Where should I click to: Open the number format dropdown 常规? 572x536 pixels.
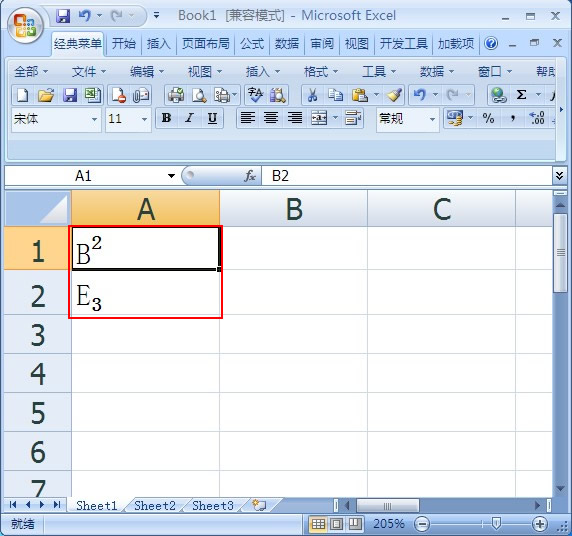(432, 119)
